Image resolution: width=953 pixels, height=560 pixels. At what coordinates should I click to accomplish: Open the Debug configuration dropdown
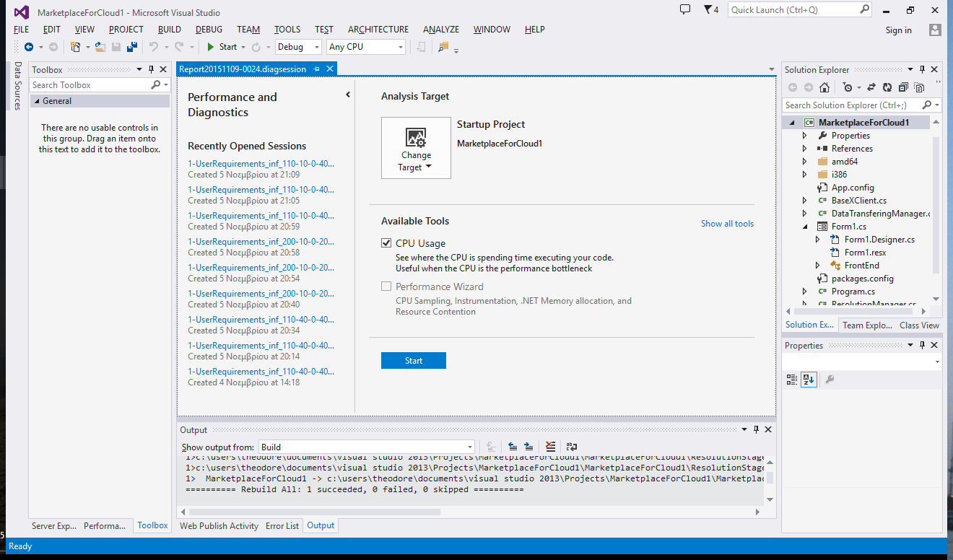298,47
